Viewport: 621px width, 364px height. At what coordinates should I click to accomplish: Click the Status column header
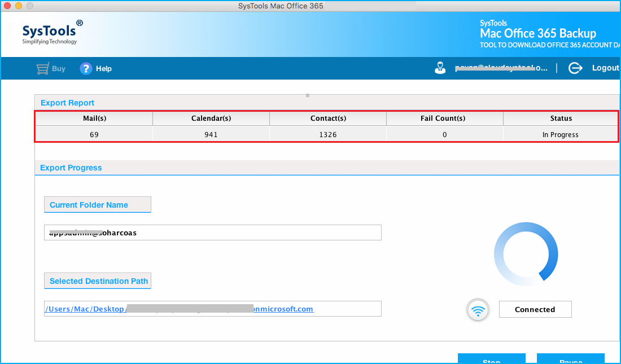(561, 119)
